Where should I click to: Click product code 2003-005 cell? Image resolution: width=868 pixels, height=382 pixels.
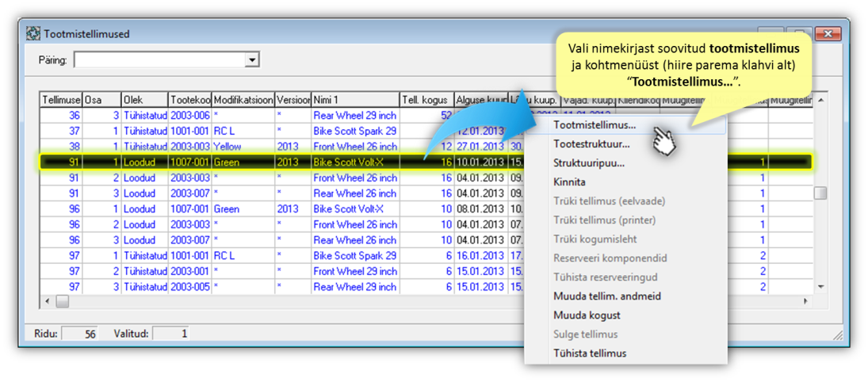pyautogui.click(x=190, y=288)
